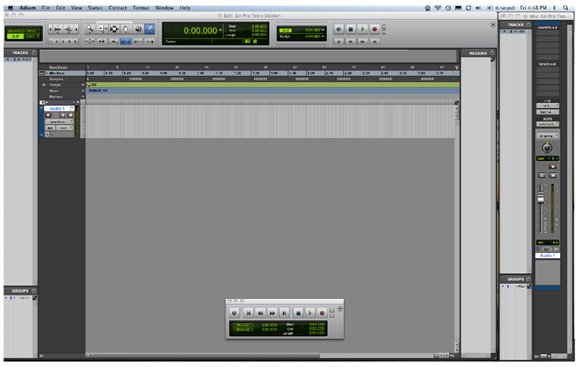The height and width of the screenshot is (367, 580).
Task: Mute the Audio 1 track in Edit window
Action: pyautogui.click(x=70, y=115)
